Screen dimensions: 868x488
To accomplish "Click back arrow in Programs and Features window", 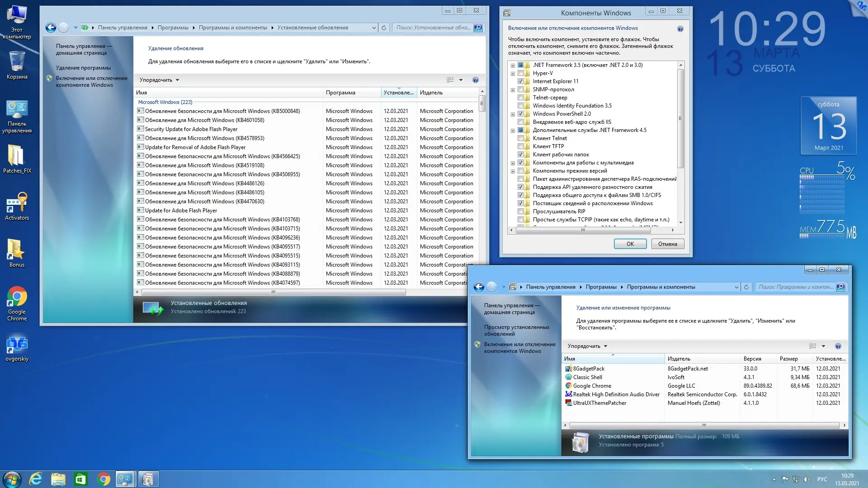I will tap(479, 287).
